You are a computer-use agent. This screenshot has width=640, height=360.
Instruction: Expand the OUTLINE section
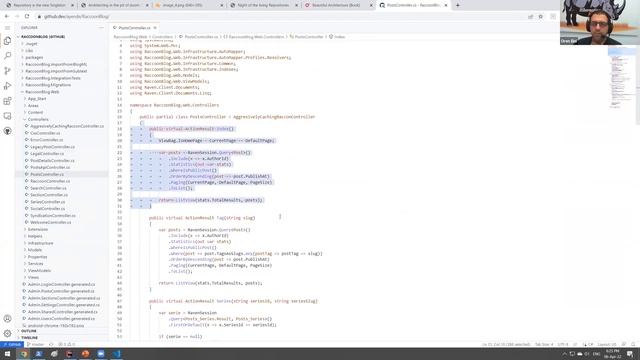(29, 331)
